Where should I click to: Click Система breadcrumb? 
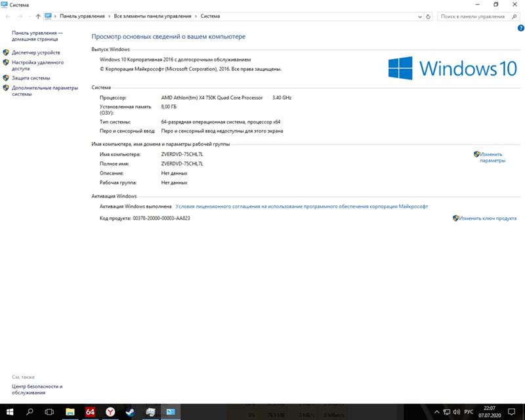tap(210, 16)
